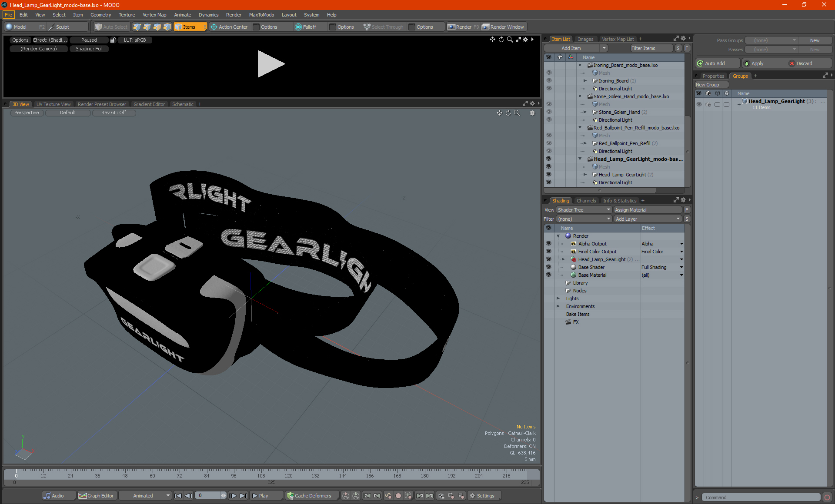
Task: Toggle visibility of Alpha Output layer
Action: (548, 244)
